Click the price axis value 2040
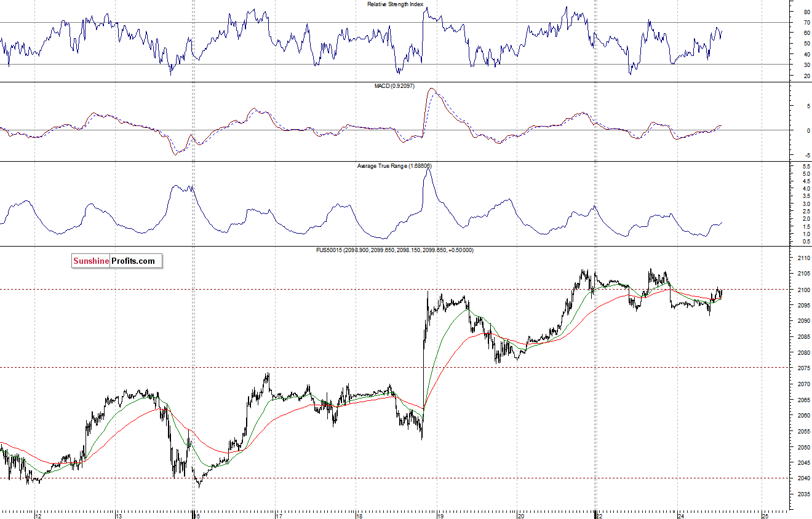The image size is (812, 519). (804, 478)
